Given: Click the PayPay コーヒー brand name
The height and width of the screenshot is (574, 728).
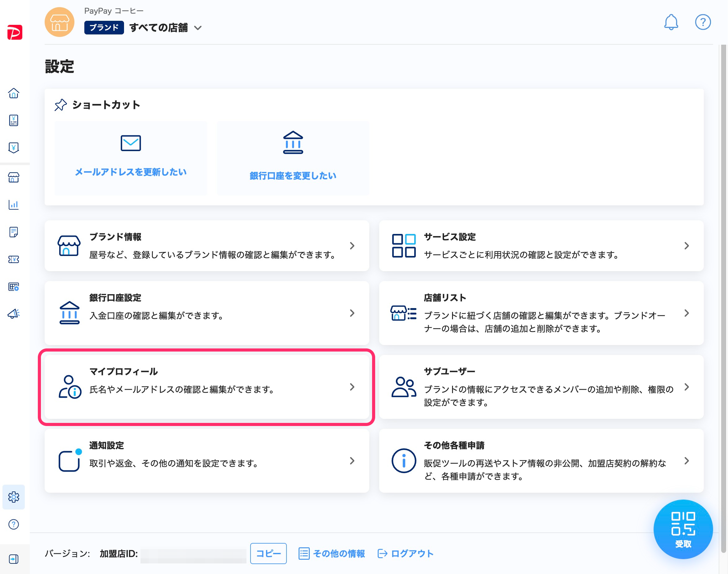Looking at the screenshot, I should click(x=114, y=11).
